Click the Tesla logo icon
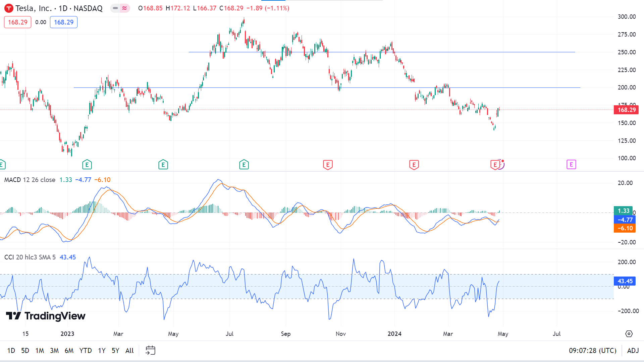Viewport: 644px width, 362px height. coord(9,8)
